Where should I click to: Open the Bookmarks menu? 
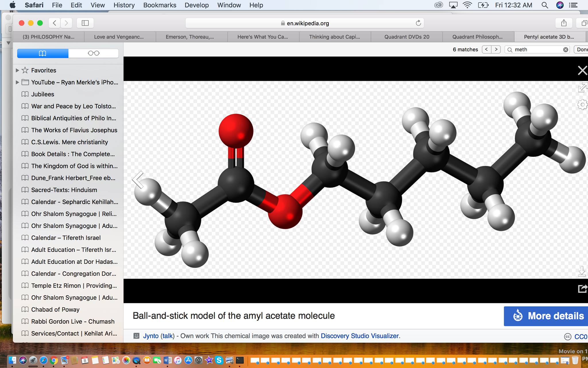point(160,5)
